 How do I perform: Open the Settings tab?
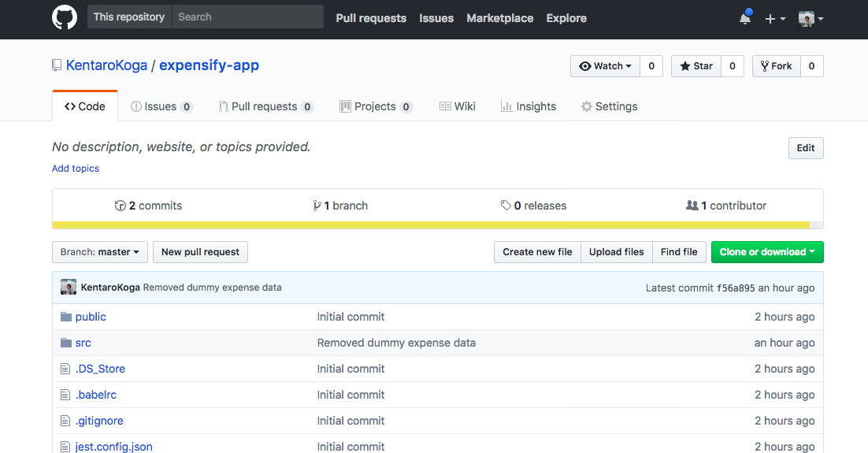coord(609,106)
